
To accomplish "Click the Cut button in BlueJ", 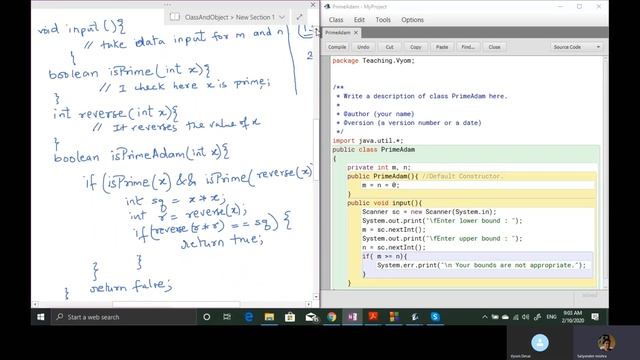I will pos(389,47).
